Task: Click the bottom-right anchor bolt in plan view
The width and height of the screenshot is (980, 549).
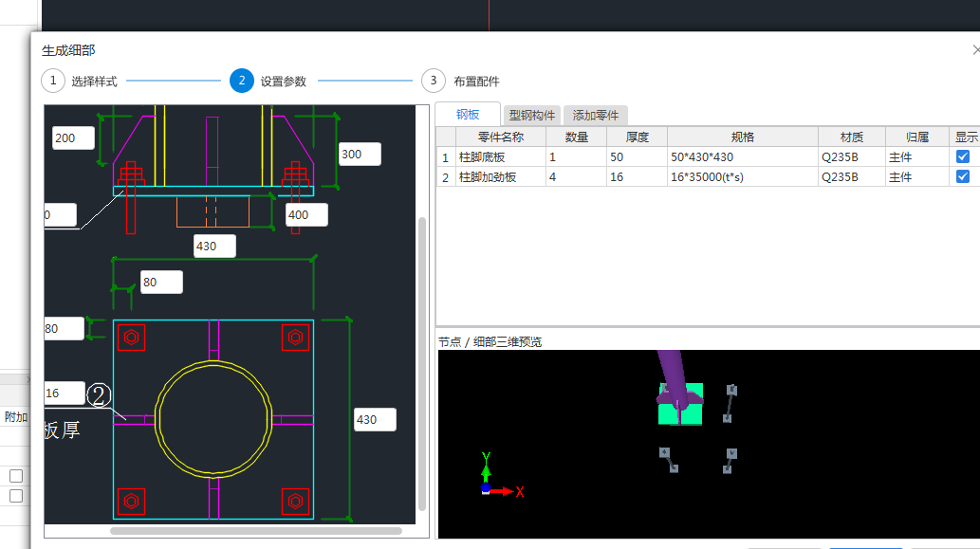Action: pyautogui.click(x=296, y=501)
